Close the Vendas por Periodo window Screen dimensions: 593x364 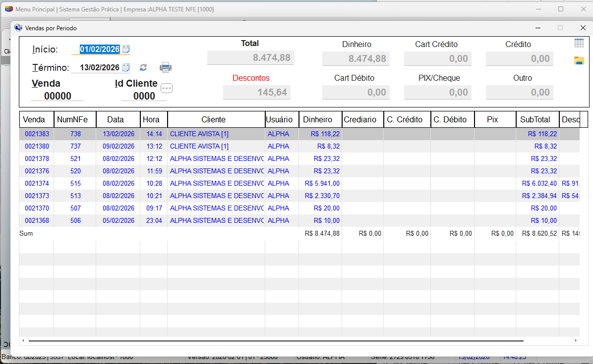coord(583,28)
